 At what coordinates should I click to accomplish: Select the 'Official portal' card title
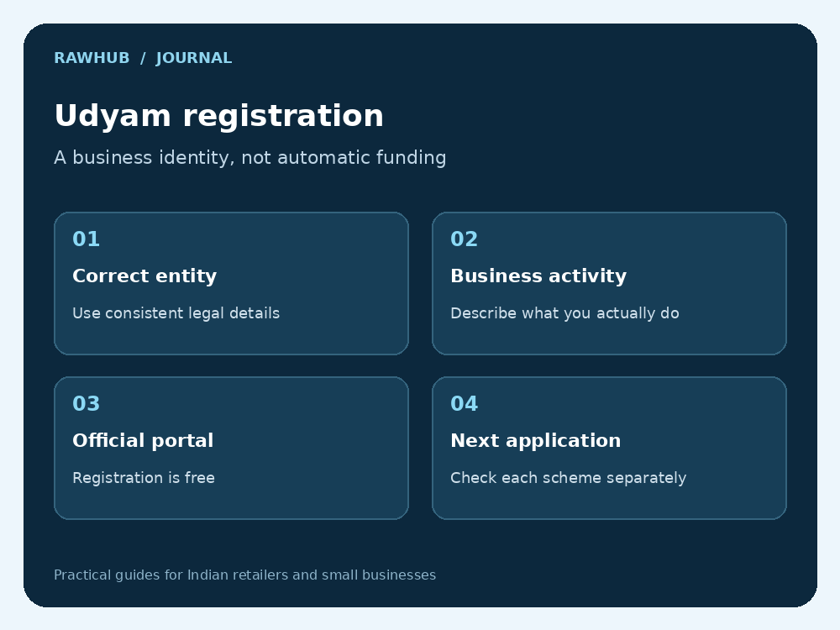pos(143,440)
